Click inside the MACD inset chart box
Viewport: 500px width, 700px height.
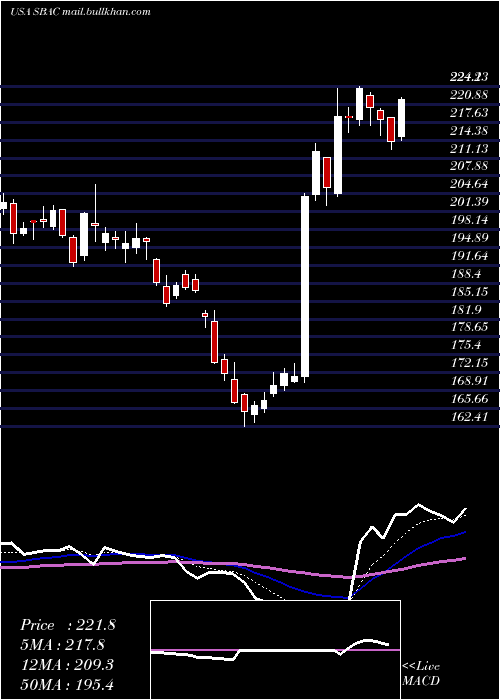pos(275,650)
